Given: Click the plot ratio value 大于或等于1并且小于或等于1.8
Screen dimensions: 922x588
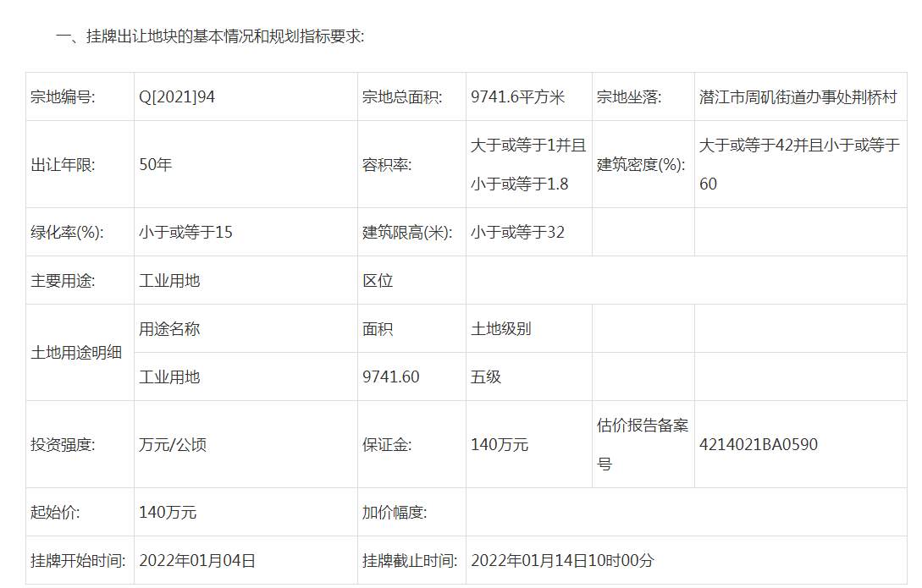Looking at the screenshot, I should (x=527, y=164).
